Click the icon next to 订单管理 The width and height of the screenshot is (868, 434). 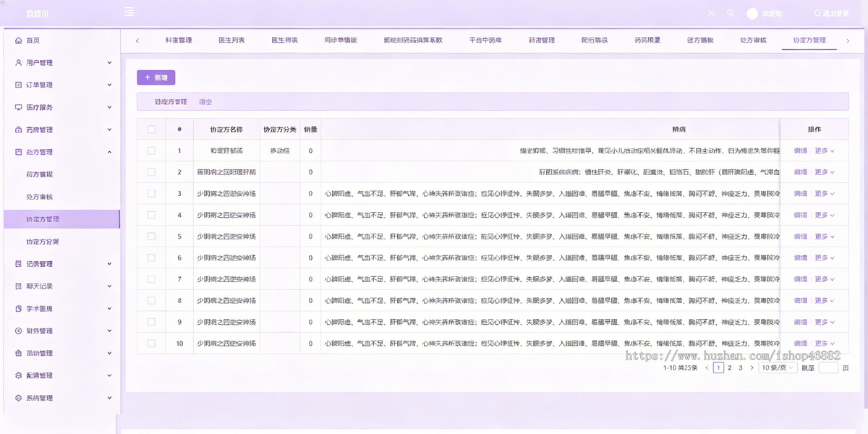coord(19,85)
